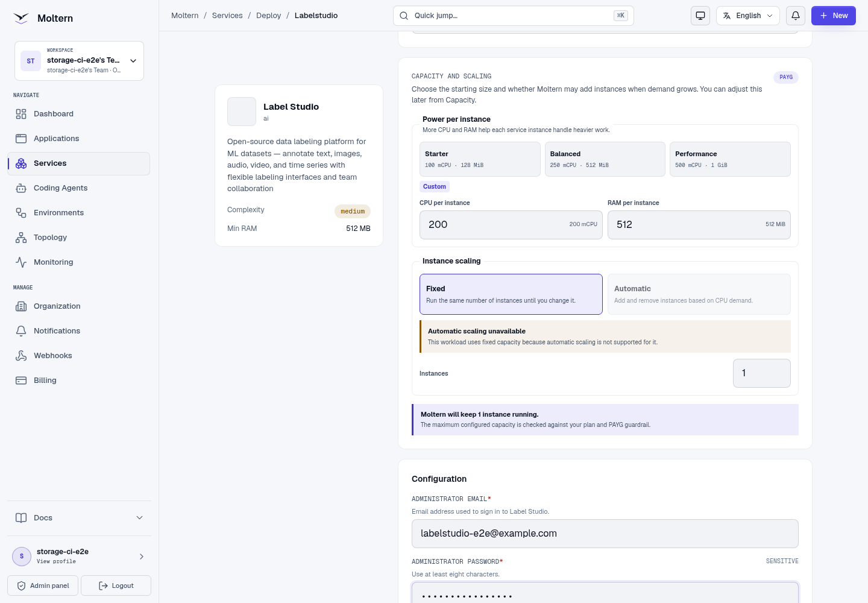Screen dimensions: 868x603
Task: Click the Moltern logo icon
Action: (21, 18)
